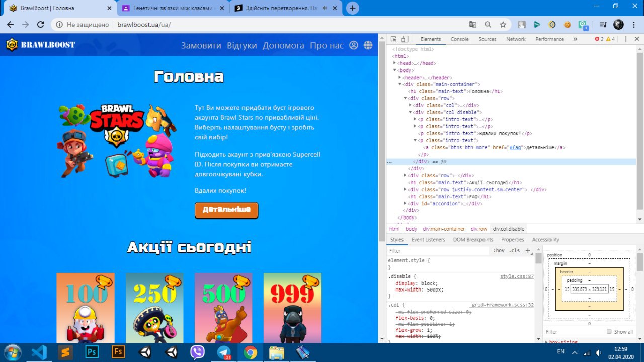644x362 pixels.
Task: Switch to the Sources tab in DevTools
Action: point(487,39)
